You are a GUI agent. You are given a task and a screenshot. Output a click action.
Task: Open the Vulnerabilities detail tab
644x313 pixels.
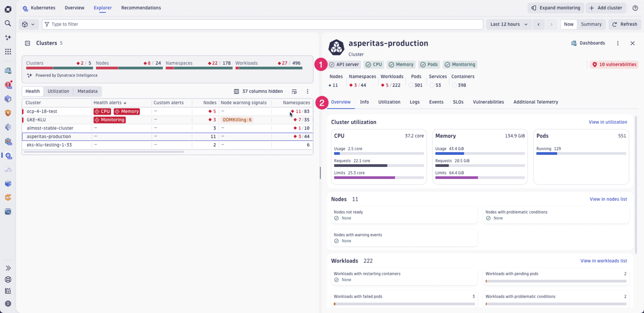pyautogui.click(x=488, y=102)
